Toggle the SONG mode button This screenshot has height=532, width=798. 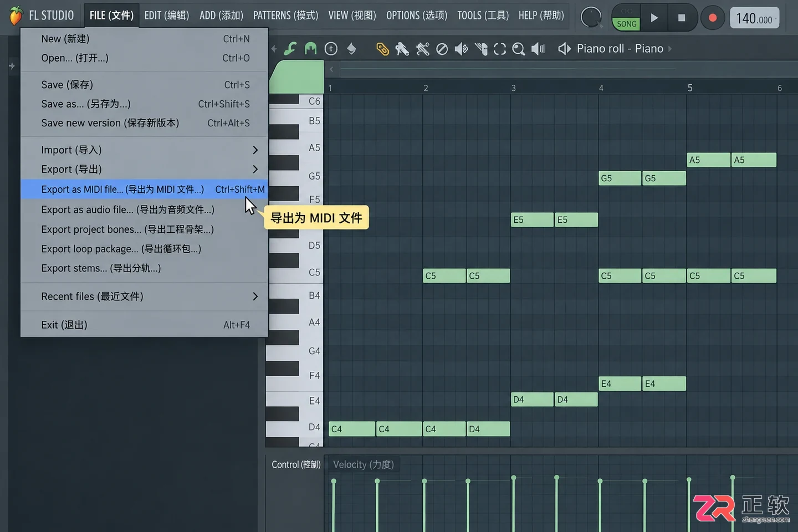[626, 24]
